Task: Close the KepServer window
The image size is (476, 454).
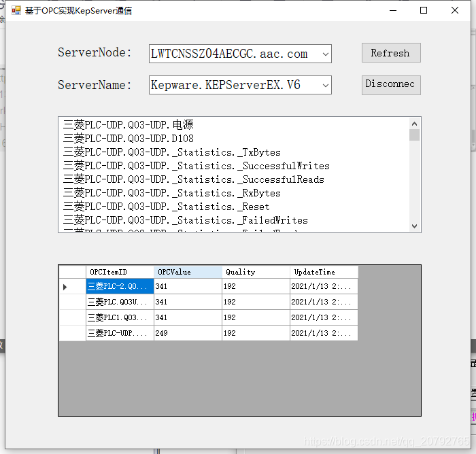Action: [x=455, y=11]
